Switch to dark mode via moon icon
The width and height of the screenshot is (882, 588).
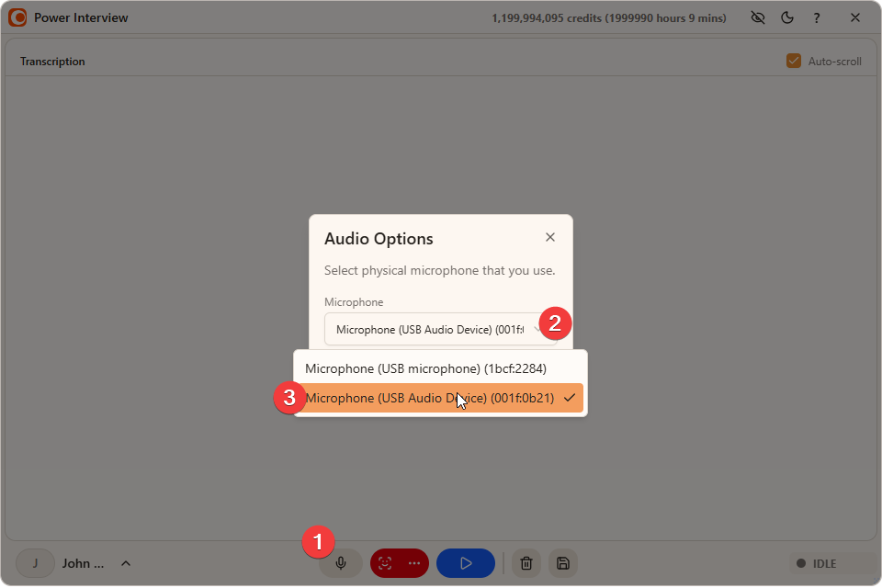tap(787, 18)
